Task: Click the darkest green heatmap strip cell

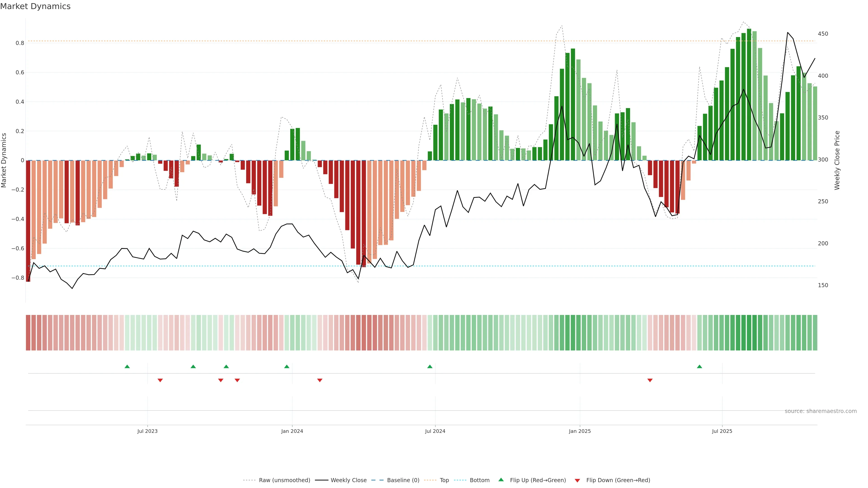Action: point(749,333)
